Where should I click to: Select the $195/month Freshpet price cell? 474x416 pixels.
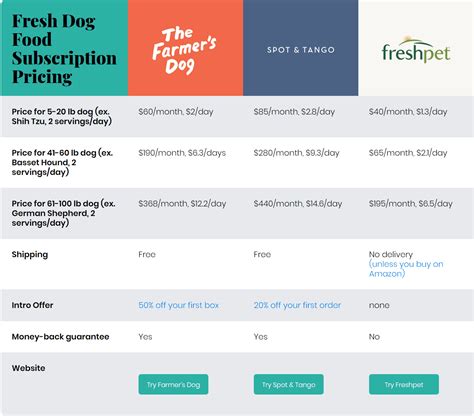tap(411, 203)
